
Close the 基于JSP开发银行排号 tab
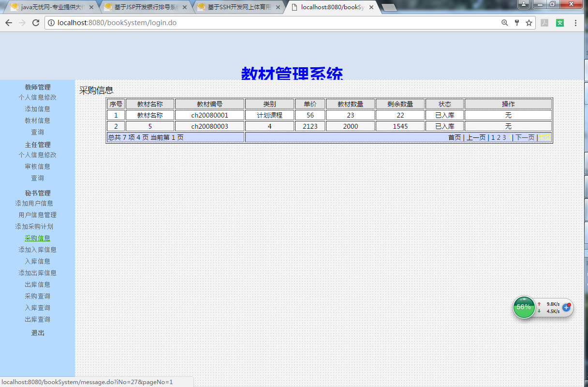[185, 7]
